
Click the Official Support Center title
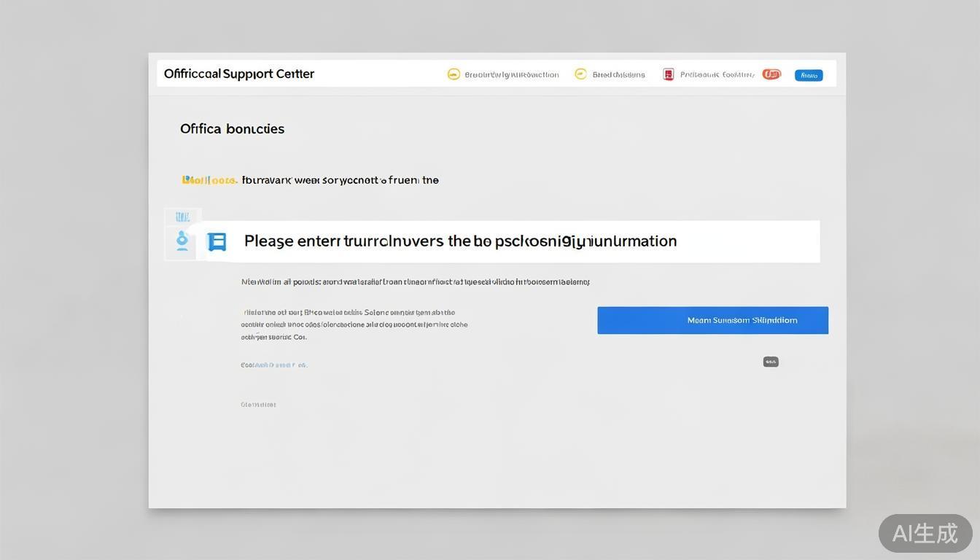click(x=239, y=74)
